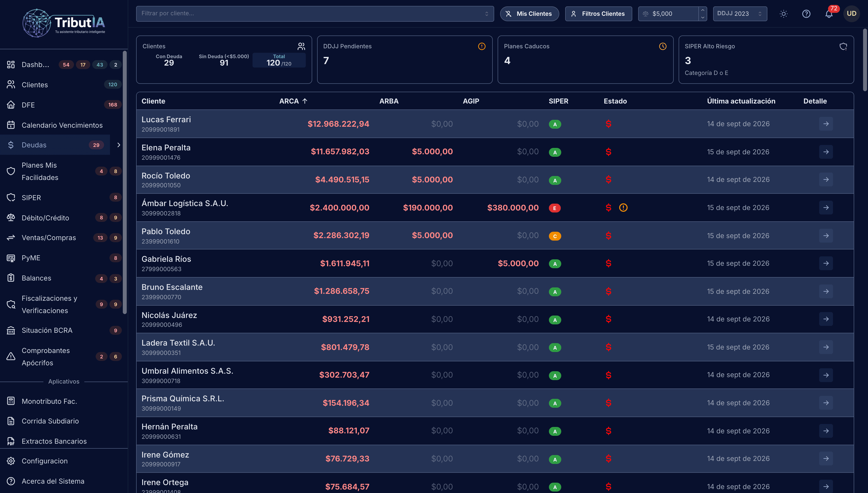The width and height of the screenshot is (868, 493).
Task: Click the DDJJ Pendientes card
Action: point(405,60)
